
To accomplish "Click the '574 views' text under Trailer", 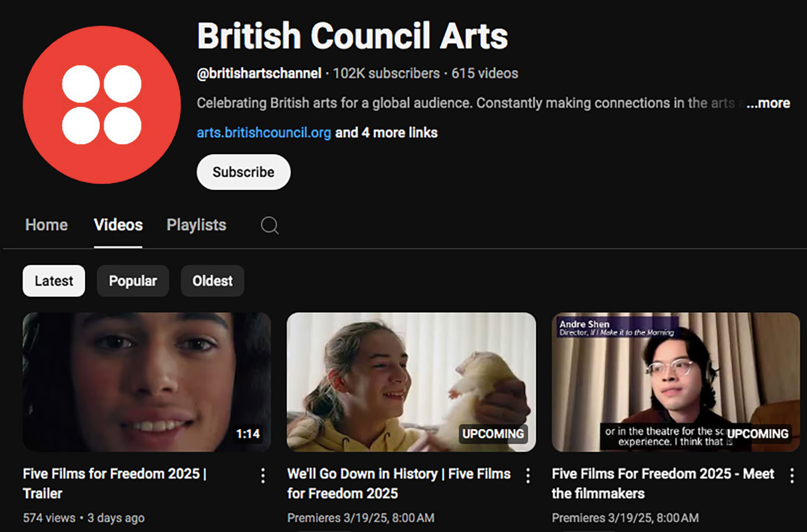I will (x=49, y=518).
